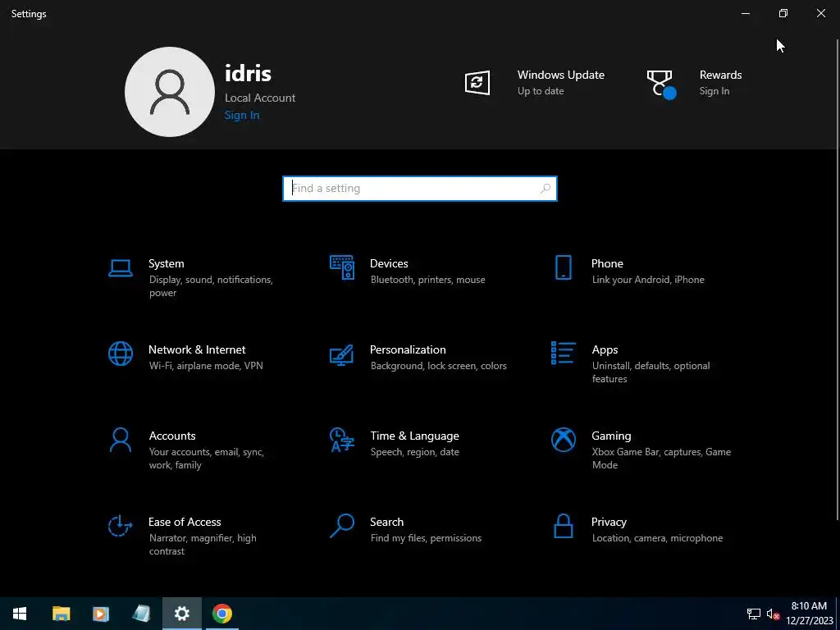This screenshot has width=840, height=630.
Task: Click the Sign In link under Local Account
Action: [242, 115]
